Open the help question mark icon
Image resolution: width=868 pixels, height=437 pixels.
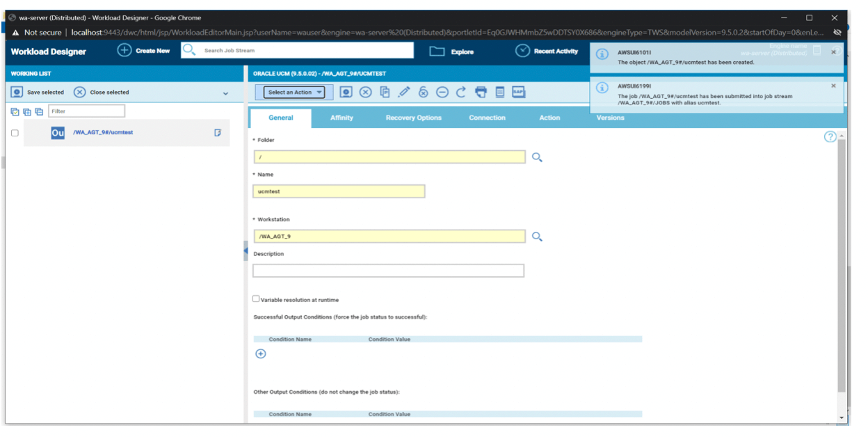point(830,136)
